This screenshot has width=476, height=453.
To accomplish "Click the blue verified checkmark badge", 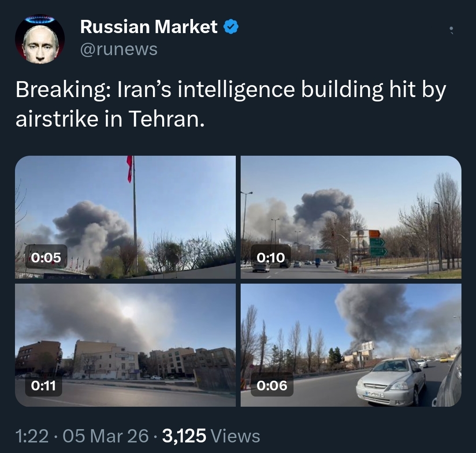I will pyautogui.click(x=231, y=27).
